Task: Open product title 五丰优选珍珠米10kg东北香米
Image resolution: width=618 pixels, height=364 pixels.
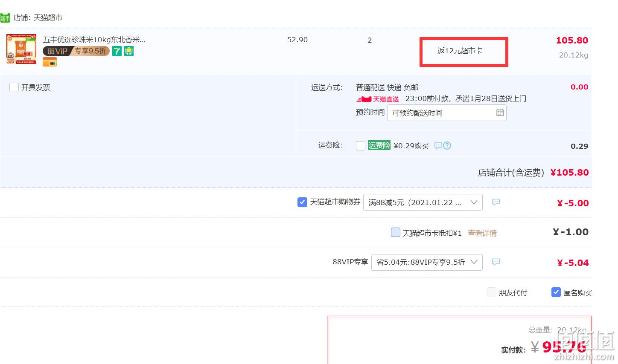Action: [94, 40]
